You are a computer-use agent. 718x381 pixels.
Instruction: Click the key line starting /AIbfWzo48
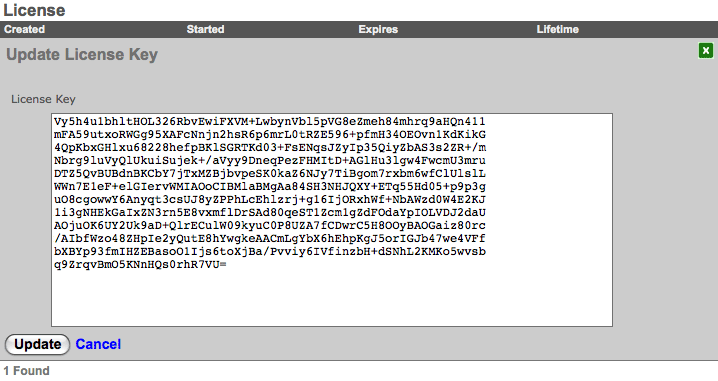pos(269,239)
